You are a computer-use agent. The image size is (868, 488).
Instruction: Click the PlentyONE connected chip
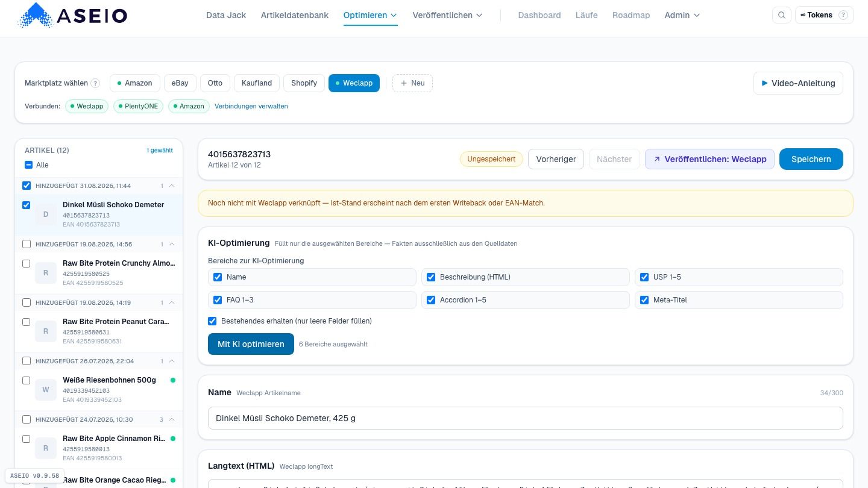pos(138,106)
